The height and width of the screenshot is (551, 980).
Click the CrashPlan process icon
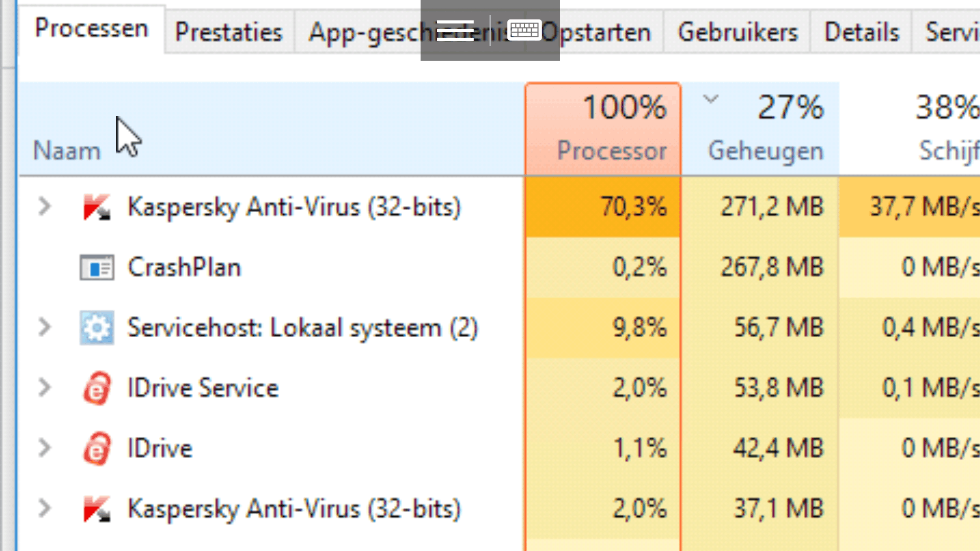click(96, 267)
